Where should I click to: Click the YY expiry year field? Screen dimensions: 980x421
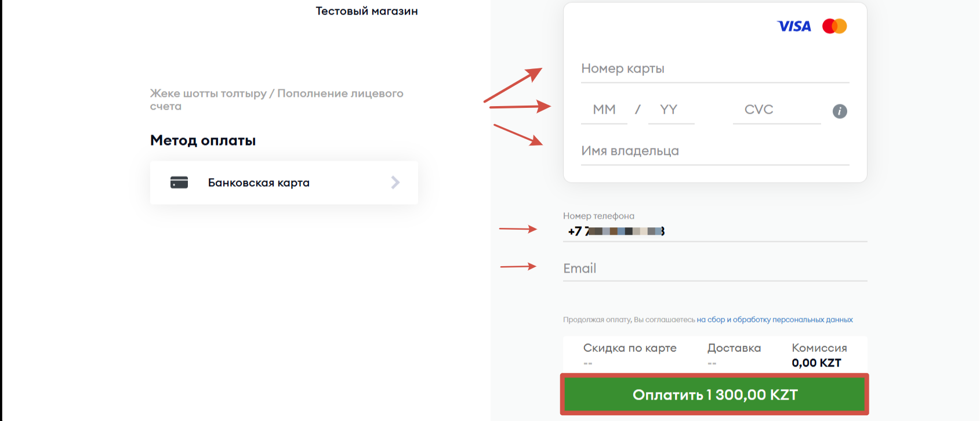click(x=671, y=110)
